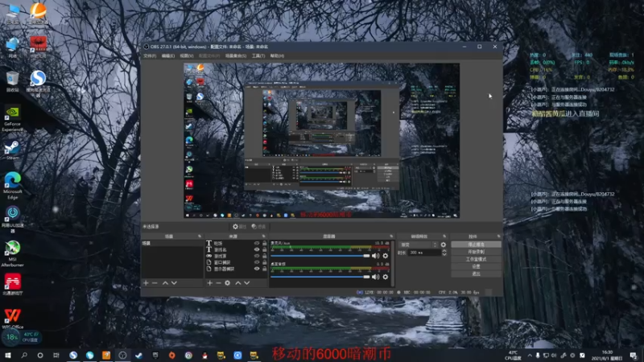Viewport: 644px width, 362px height.
Task: Click the audio mixer vertical scrollbar
Action: pos(393,263)
